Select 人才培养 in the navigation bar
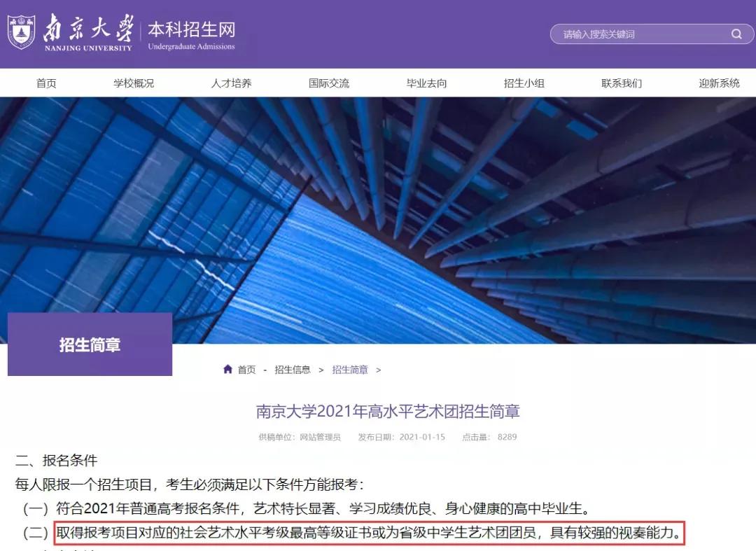Viewport: 756px width, 551px height. tap(231, 83)
